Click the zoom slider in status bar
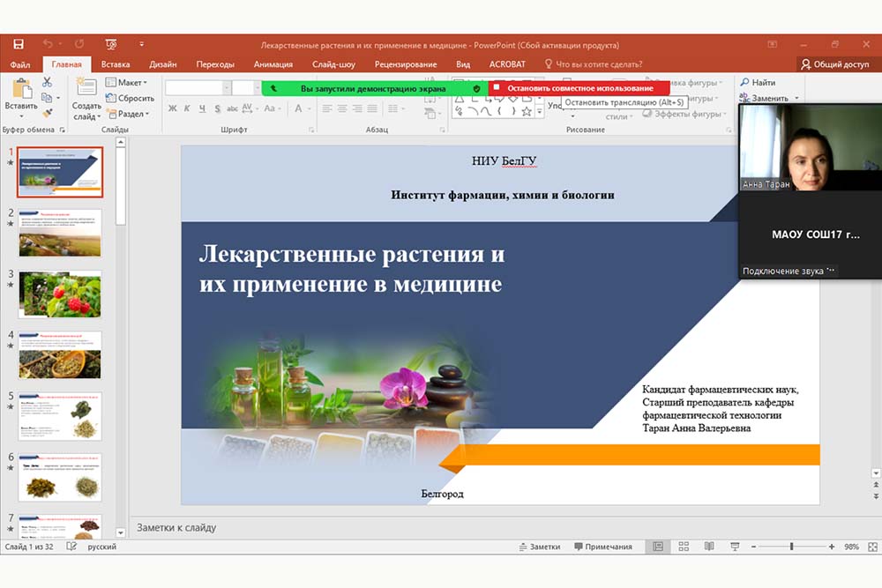The height and width of the screenshot is (588, 882). (x=791, y=547)
